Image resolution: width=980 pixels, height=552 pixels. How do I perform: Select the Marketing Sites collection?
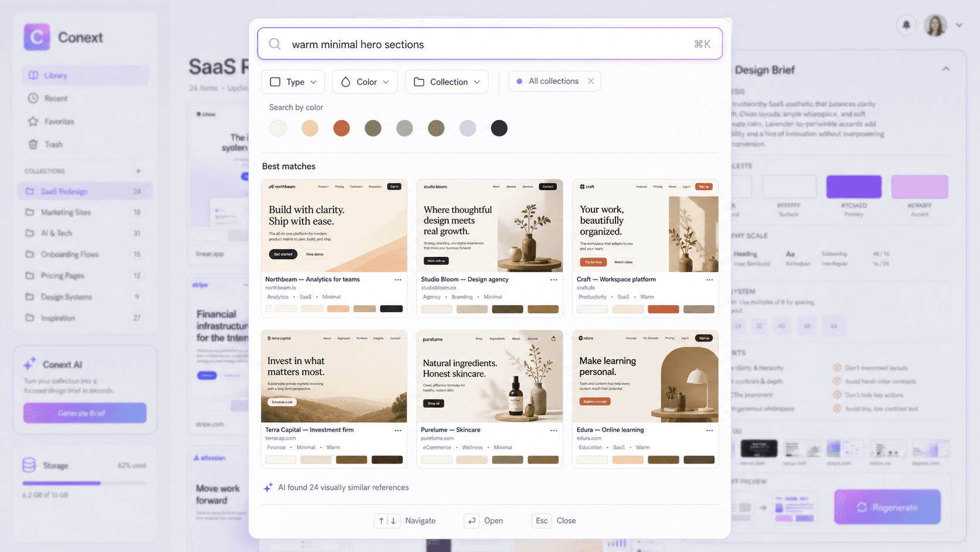pos(85,212)
